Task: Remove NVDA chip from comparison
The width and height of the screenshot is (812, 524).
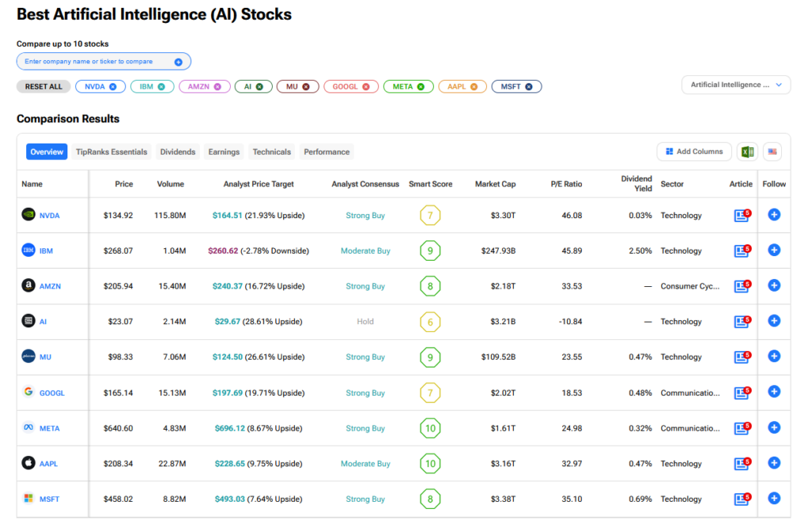Action: [x=113, y=86]
